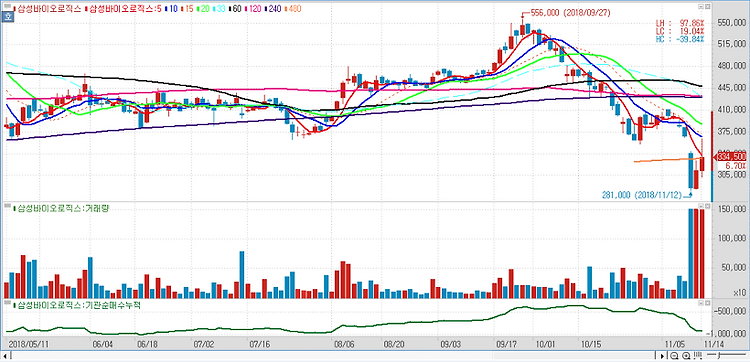Click the 11/05 date label
Viewport: 750px width, 362px height.
click(x=676, y=344)
